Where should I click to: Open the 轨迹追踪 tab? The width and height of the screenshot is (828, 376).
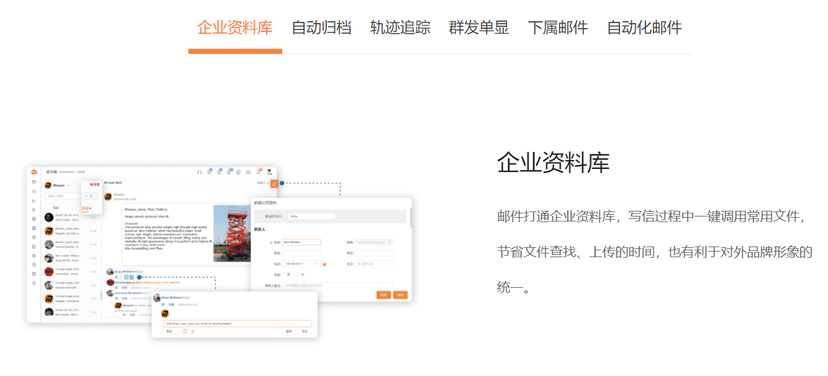coord(400,27)
